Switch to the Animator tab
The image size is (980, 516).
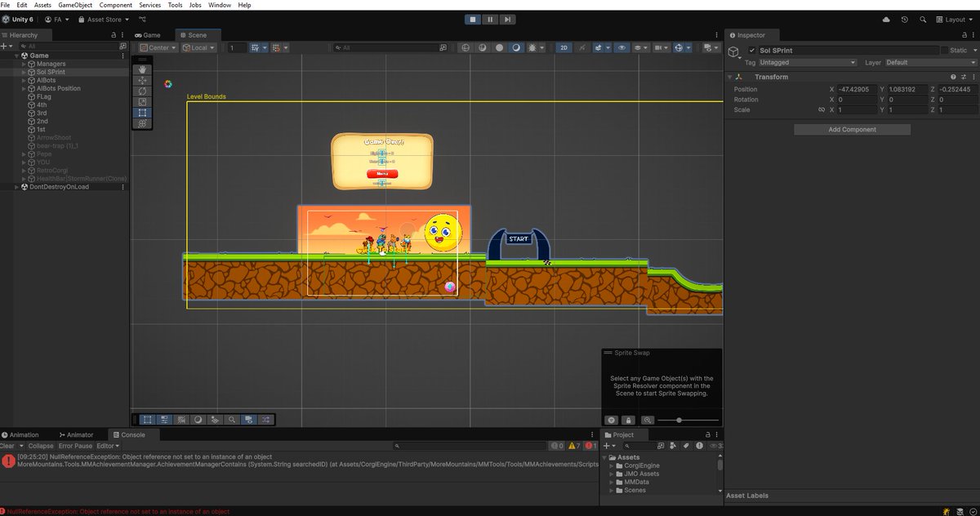[x=77, y=434]
